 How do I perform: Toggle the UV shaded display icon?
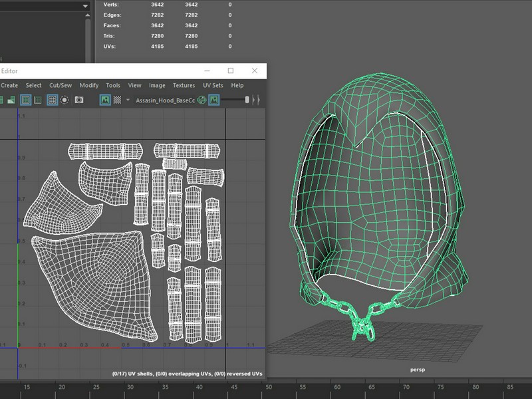pos(11,100)
